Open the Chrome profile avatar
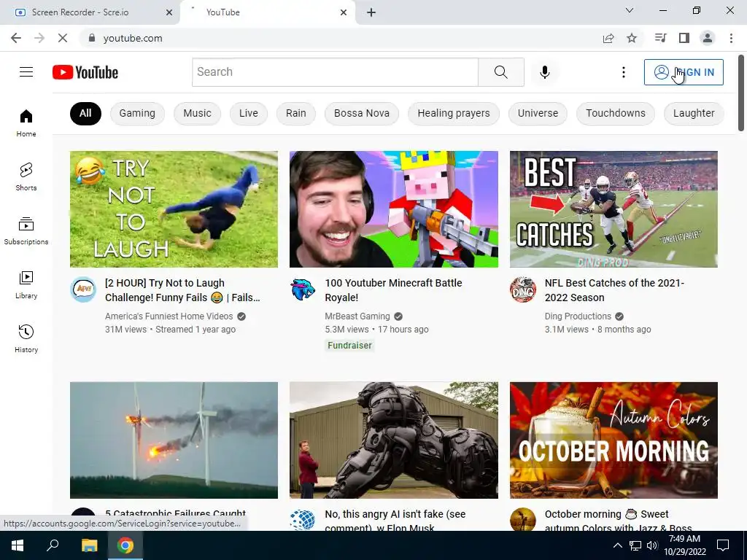 tap(708, 38)
